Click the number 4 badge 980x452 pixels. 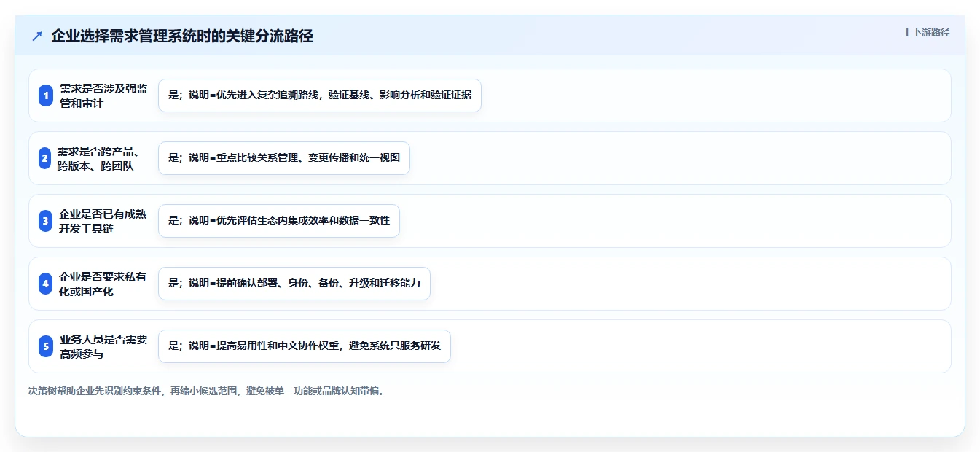coord(46,284)
